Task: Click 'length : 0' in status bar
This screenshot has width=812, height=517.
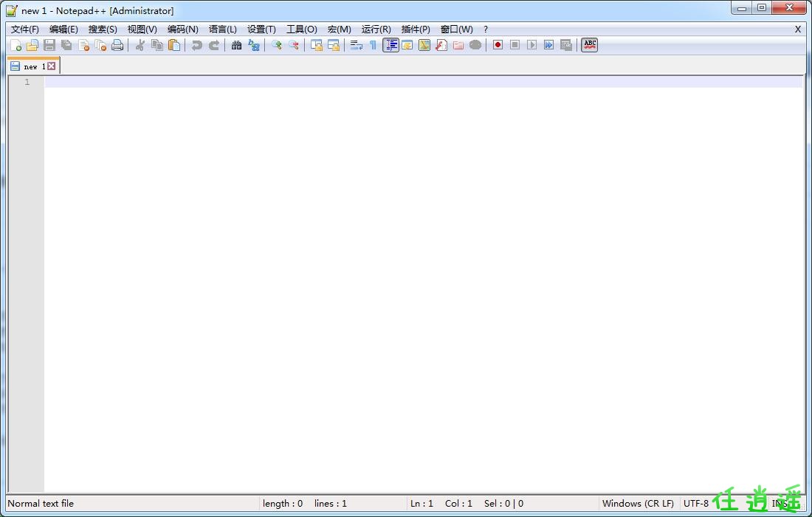Action: (282, 504)
